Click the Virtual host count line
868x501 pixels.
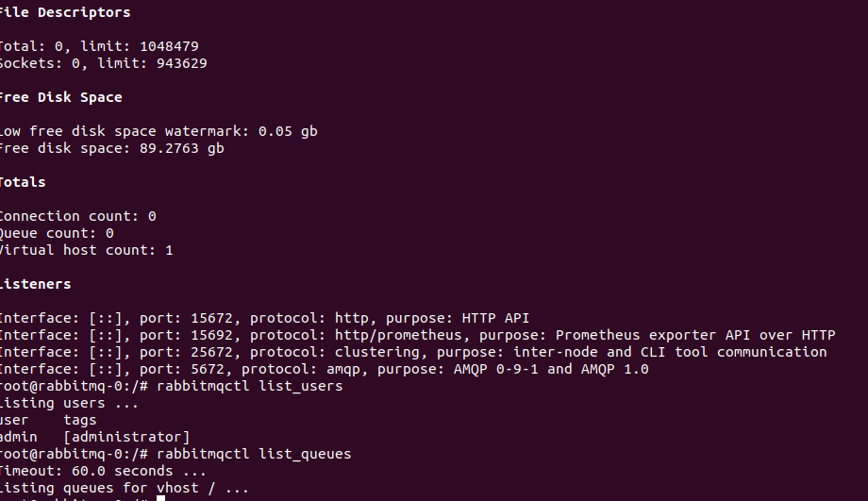[x=86, y=250]
